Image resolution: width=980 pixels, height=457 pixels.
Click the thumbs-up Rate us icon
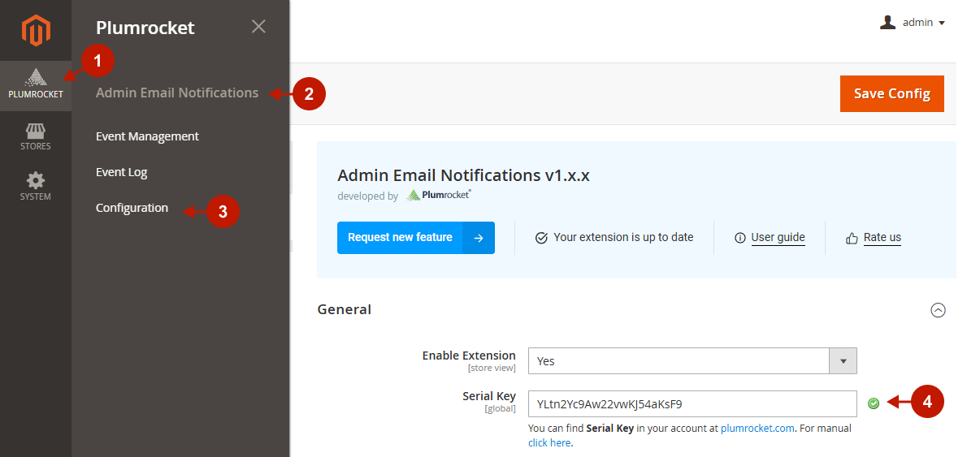(852, 238)
